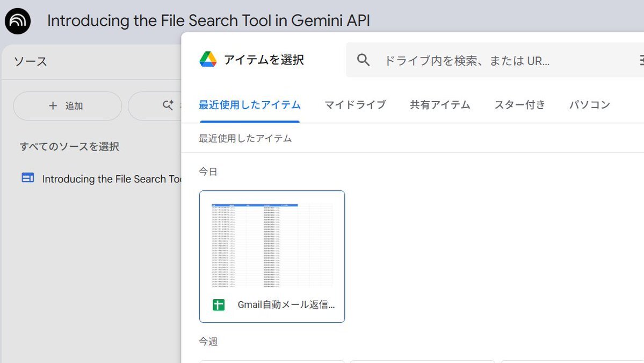Open the 共有アイテム tab
The image size is (644, 363).
click(x=440, y=105)
